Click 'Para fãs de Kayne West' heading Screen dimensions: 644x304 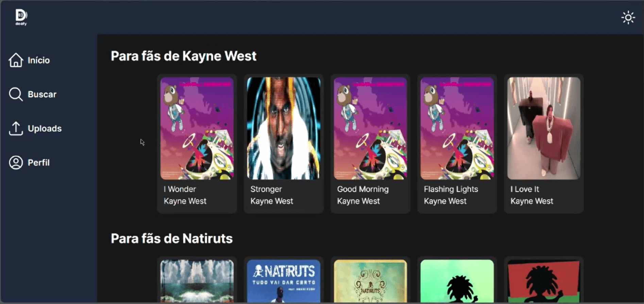click(x=184, y=56)
